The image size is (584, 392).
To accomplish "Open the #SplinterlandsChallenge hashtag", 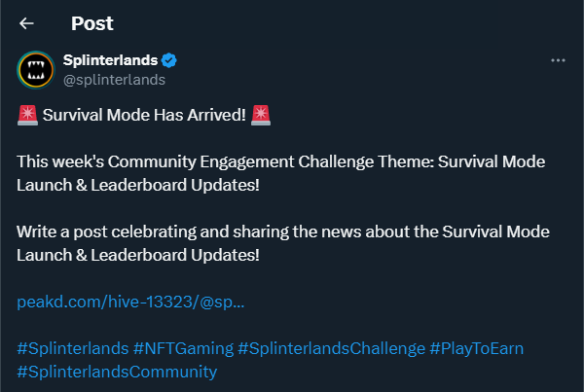I will coord(331,348).
